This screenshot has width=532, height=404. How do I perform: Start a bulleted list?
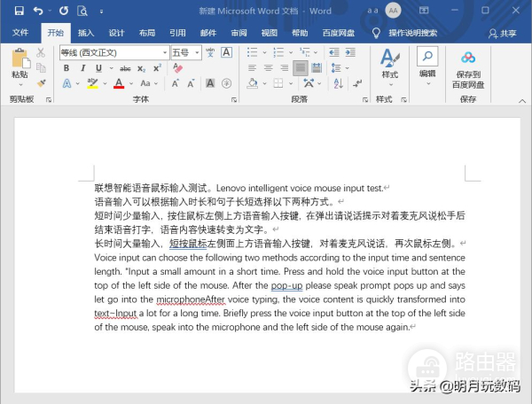[x=252, y=52]
